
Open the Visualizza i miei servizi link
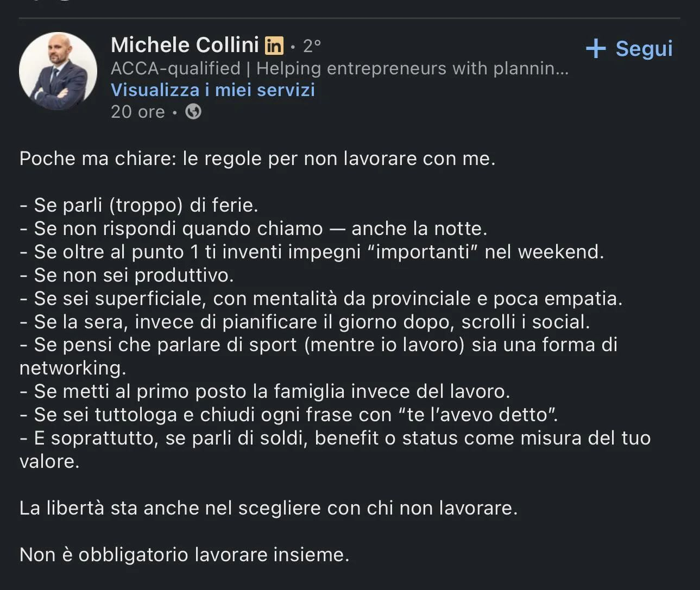point(213,90)
